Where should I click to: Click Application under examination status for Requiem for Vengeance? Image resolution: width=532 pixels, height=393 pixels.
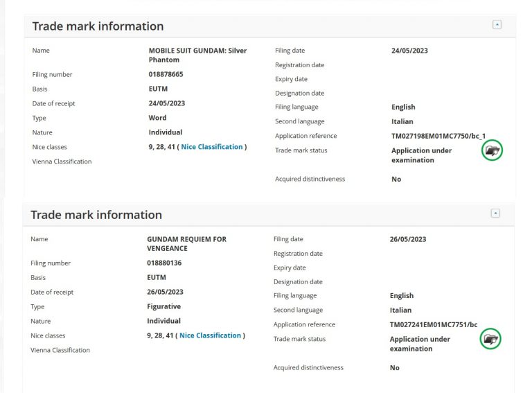point(420,344)
